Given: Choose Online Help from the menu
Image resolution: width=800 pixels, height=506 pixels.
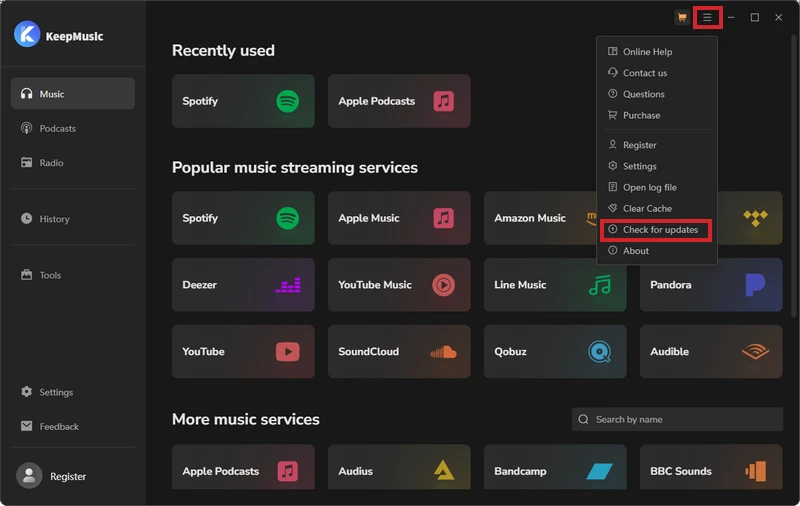Looking at the screenshot, I should tap(657, 52).
